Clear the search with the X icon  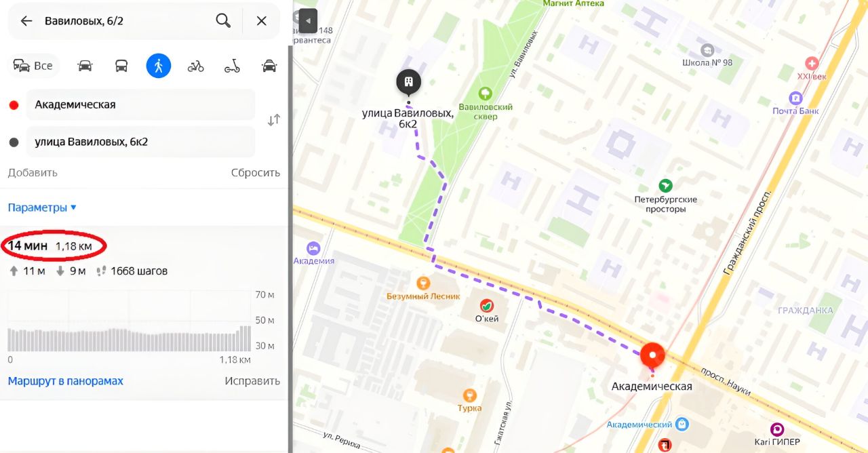[261, 21]
